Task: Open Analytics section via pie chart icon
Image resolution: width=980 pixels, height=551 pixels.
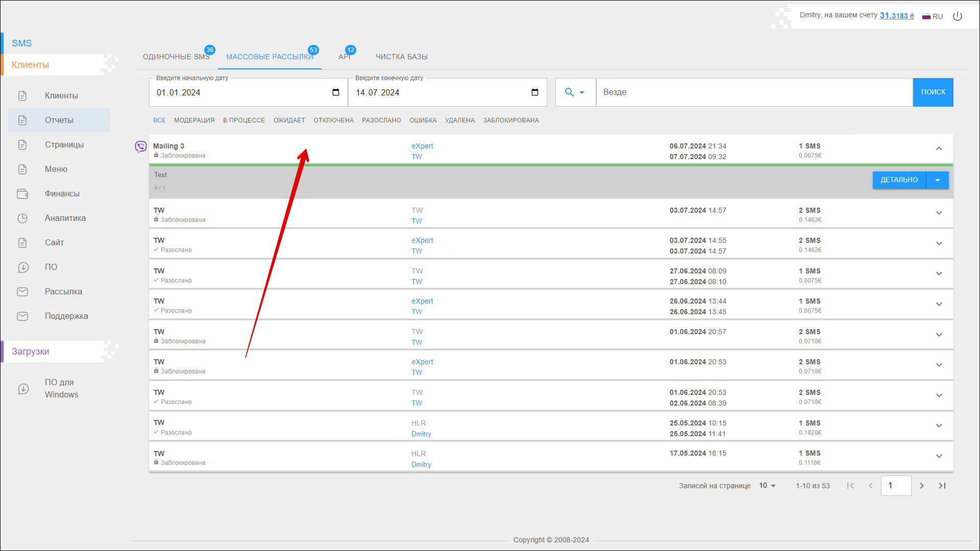Action: coord(22,218)
